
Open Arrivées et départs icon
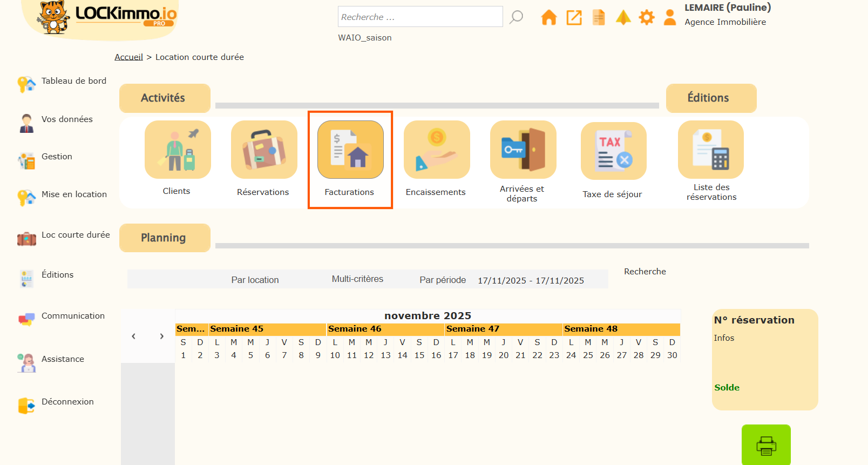coord(523,150)
